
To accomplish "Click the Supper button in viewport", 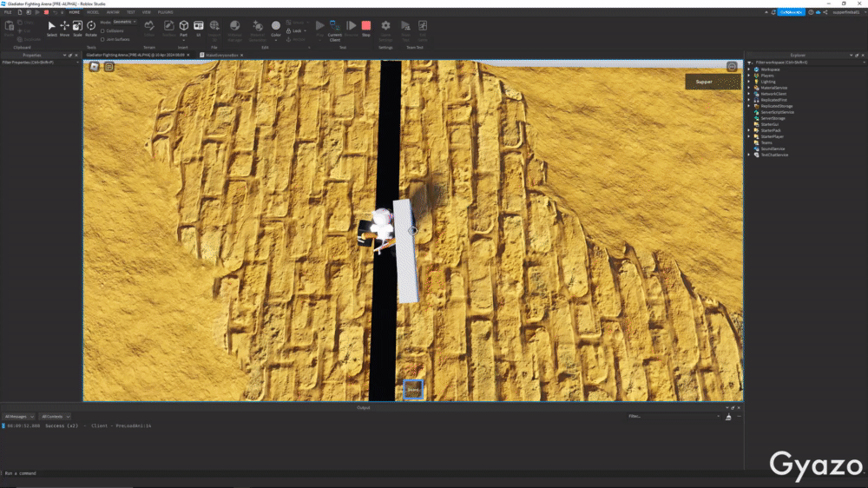I will click(x=713, y=82).
